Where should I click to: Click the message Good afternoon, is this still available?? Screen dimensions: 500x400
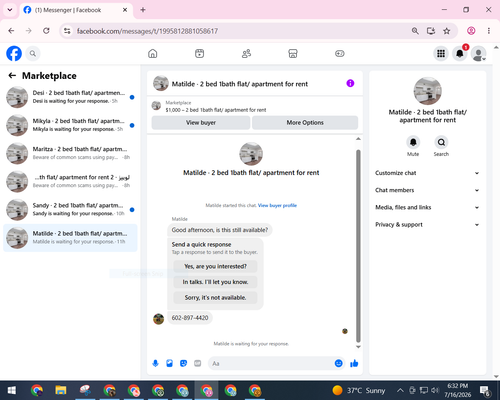(220, 230)
